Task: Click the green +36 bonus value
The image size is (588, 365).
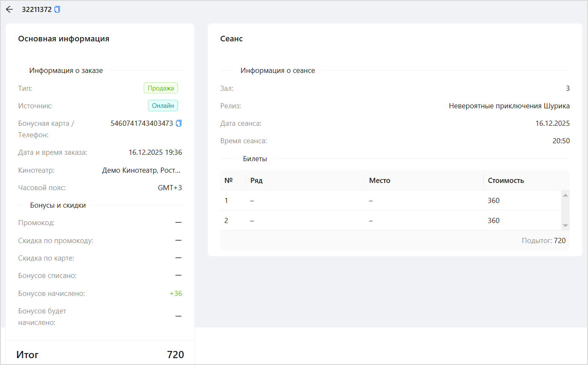Action: pyautogui.click(x=176, y=293)
